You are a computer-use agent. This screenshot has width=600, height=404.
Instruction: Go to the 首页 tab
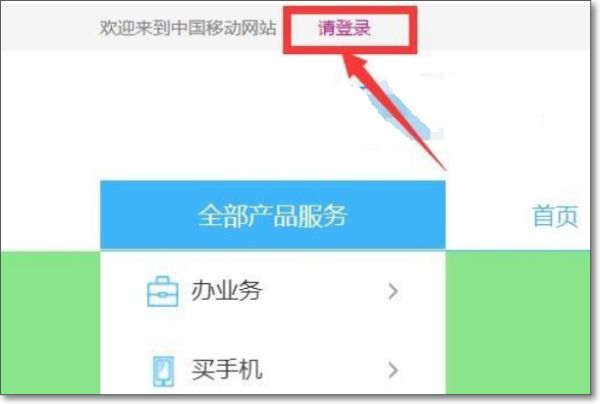pos(555,216)
